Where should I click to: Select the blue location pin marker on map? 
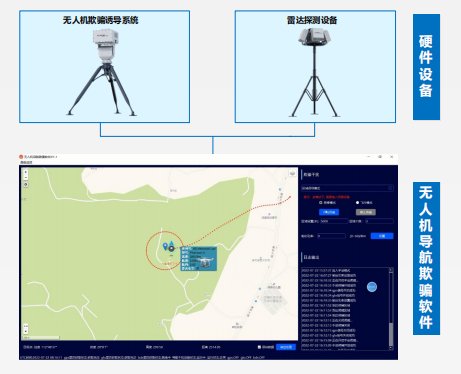pyautogui.click(x=165, y=246)
